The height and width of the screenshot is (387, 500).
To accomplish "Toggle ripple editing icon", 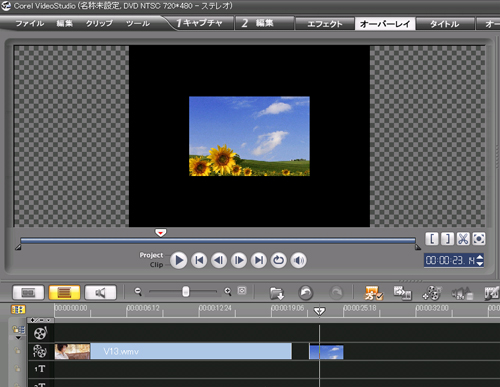I will (18, 330).
